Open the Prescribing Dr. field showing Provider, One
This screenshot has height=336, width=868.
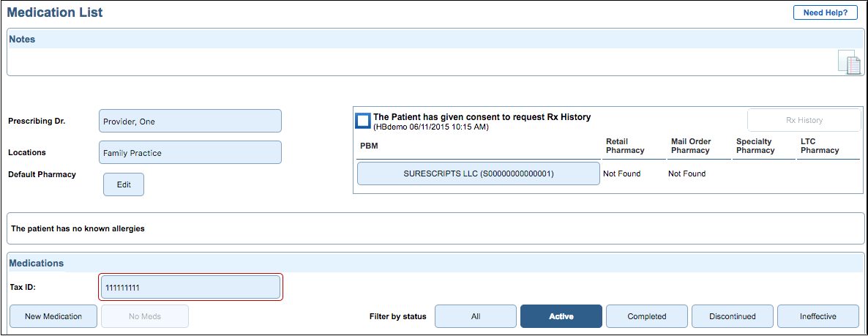point(190,122)
